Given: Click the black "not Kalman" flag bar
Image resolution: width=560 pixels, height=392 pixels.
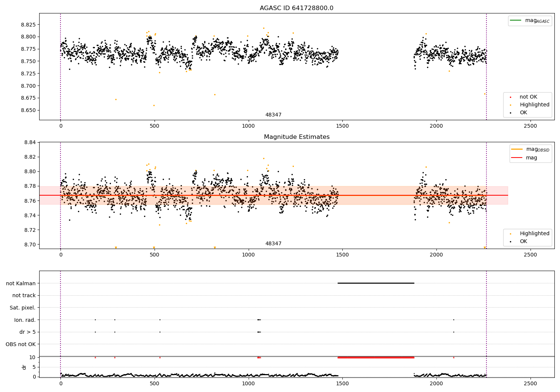Looking at the screenshot, I should (x=376, y=283).
